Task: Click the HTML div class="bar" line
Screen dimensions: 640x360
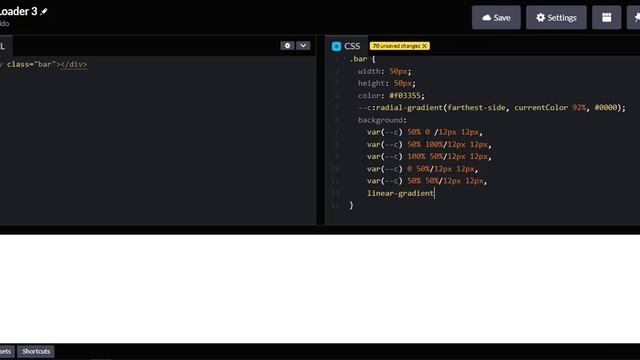Action: 44,64
